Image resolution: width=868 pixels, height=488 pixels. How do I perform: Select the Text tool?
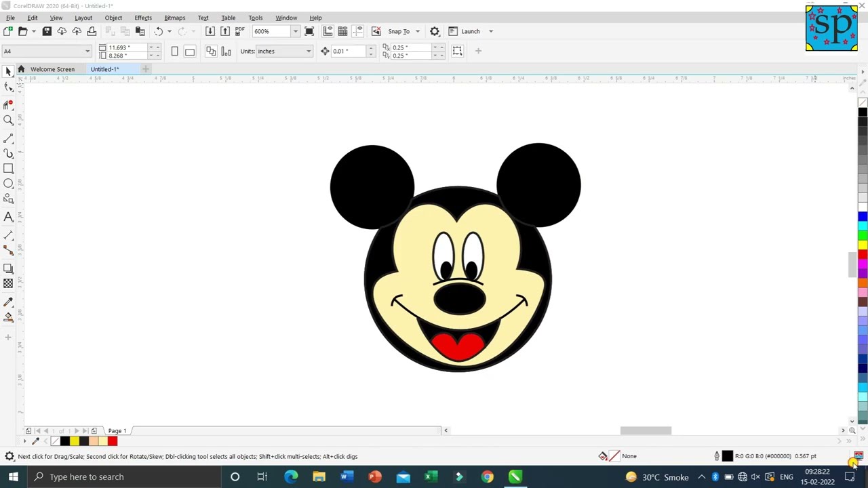(x=8, y=217)
